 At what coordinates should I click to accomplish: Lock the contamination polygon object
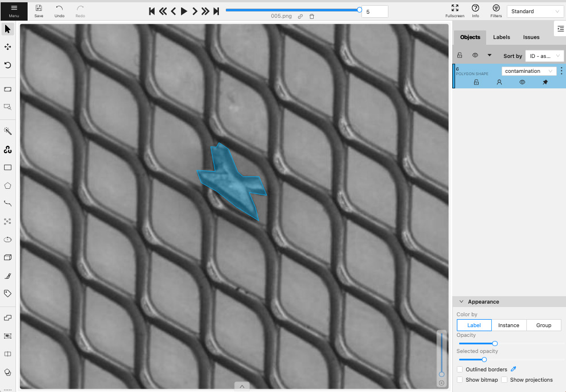476,82
